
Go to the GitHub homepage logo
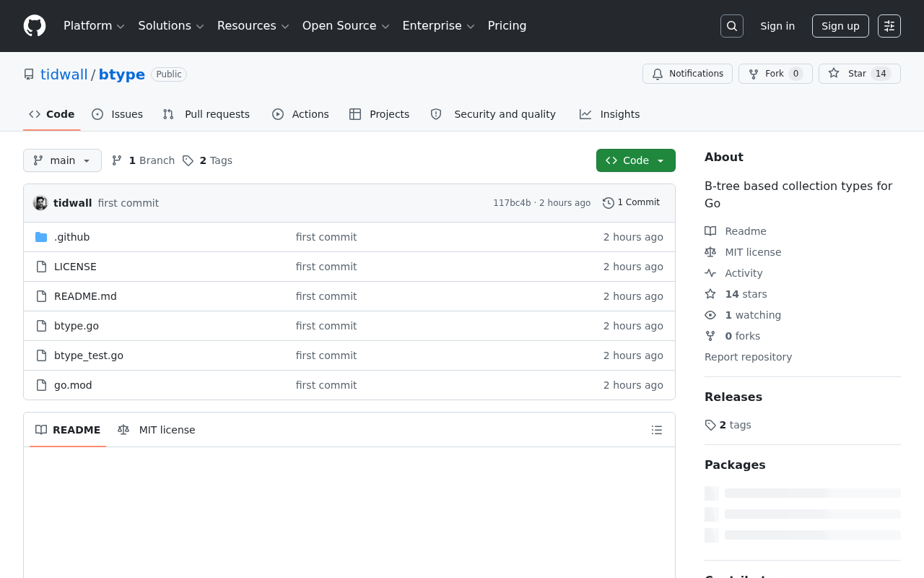click(x=35, y=26)
